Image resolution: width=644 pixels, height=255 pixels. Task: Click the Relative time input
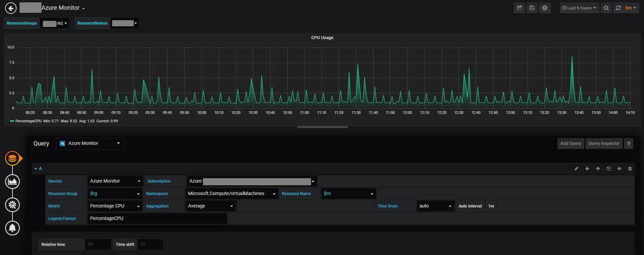pos(98,244)
